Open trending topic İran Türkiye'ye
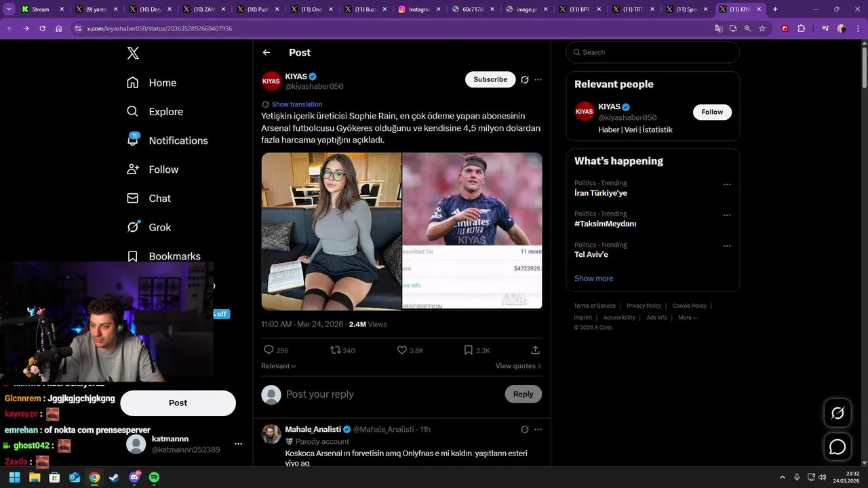 point(601,193)
